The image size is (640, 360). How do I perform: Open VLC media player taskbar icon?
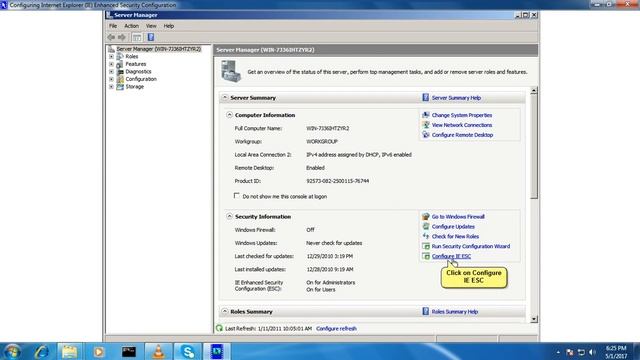coord(158,351)
